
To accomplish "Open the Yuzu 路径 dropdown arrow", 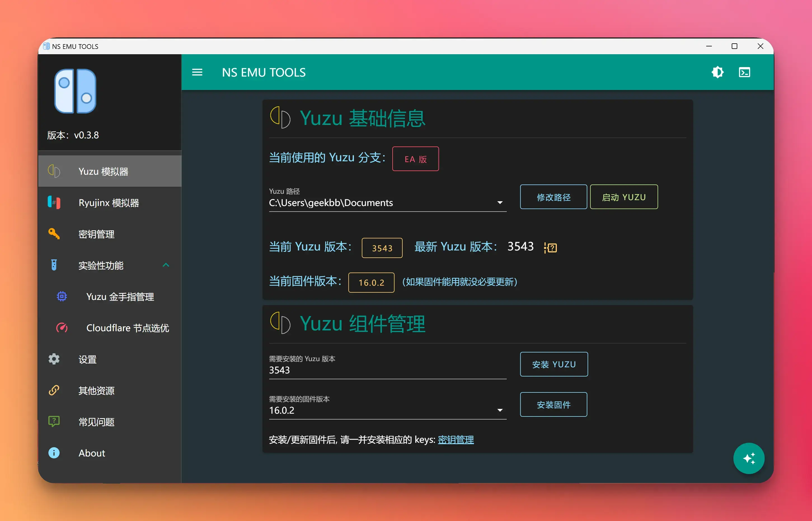I will (499, 202).
